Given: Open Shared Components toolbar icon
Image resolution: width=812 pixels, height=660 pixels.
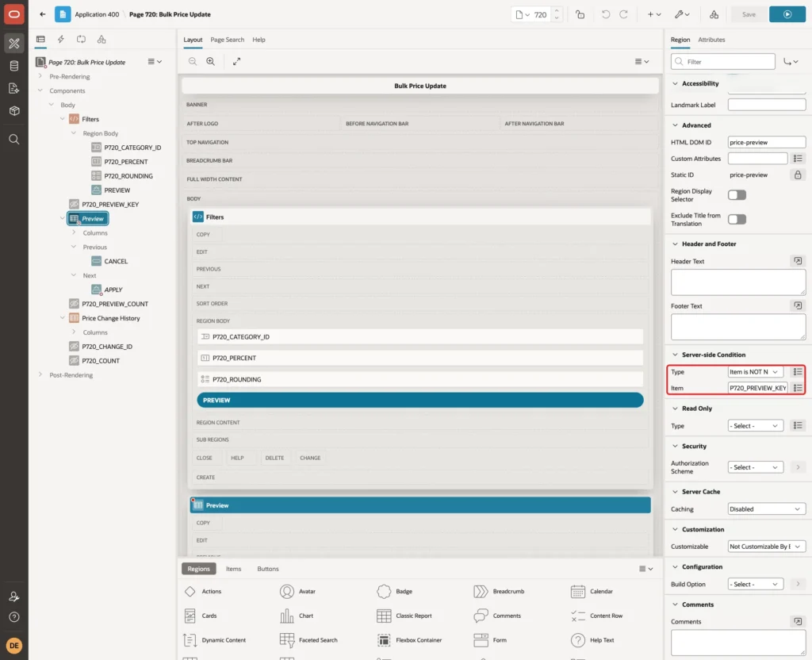Looking at the screenshot, I should click(x=714, y=14).
